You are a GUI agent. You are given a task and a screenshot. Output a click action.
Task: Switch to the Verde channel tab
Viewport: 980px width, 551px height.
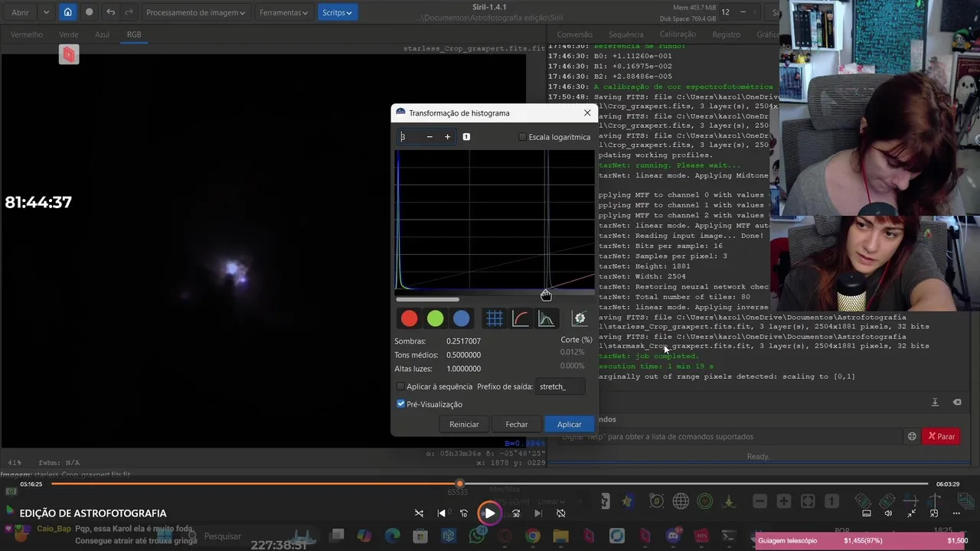coord(69,34)
